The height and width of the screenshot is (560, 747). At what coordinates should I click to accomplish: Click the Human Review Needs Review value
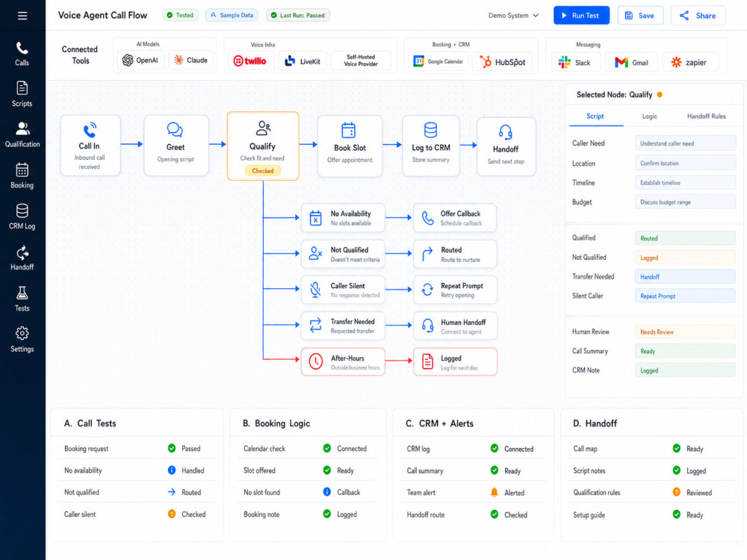click(685, 332)
